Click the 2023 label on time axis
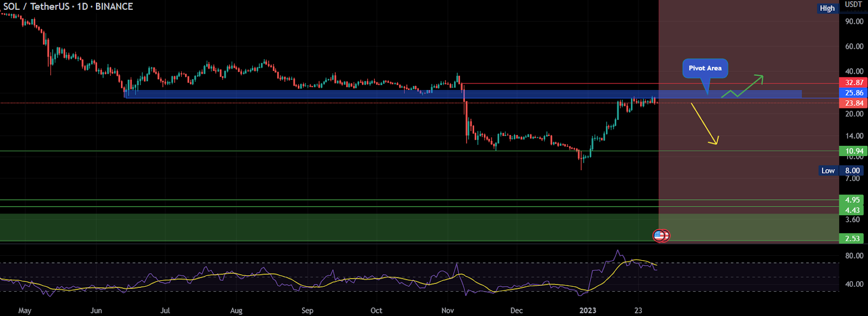The image size is (868, 316). point(588,311)
